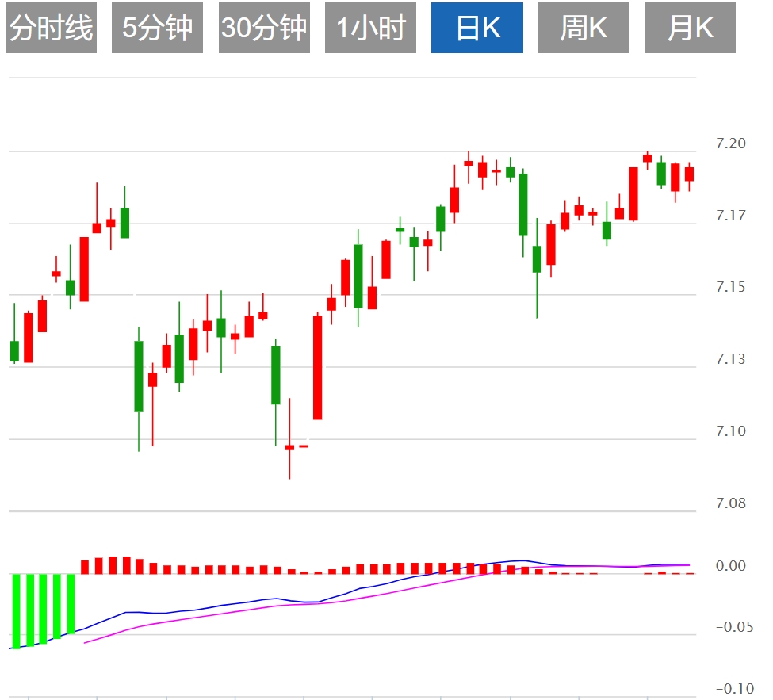Select the 5分钟 chart tab
The image size is (773, 700).
(x=157, y=29)
